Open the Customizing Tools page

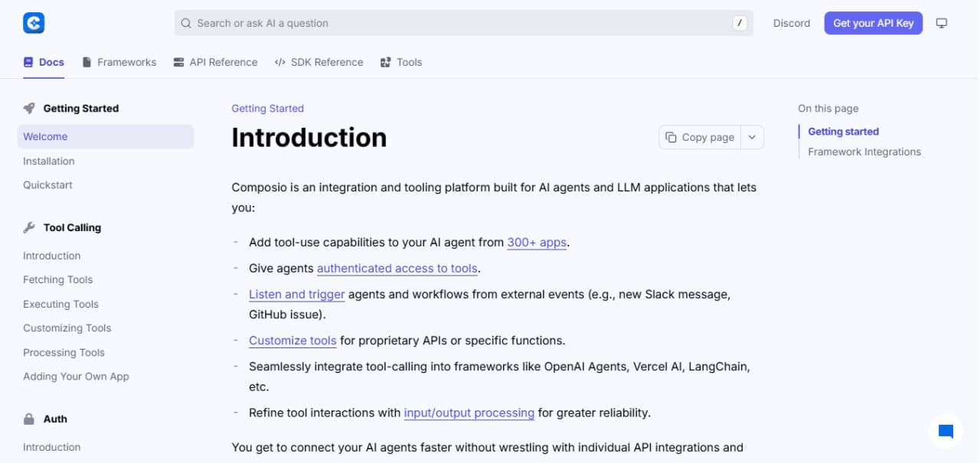(67, 328)
